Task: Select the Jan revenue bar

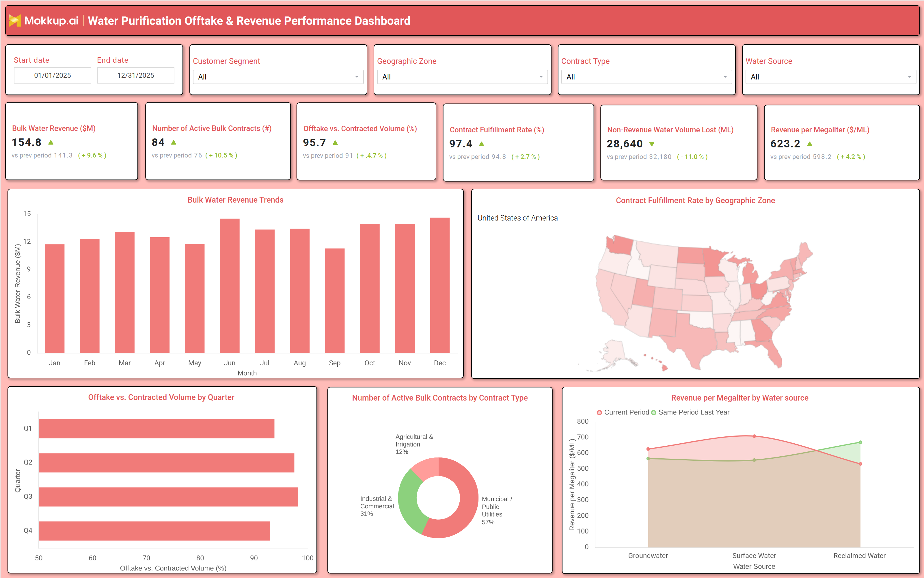Action: 55,299
